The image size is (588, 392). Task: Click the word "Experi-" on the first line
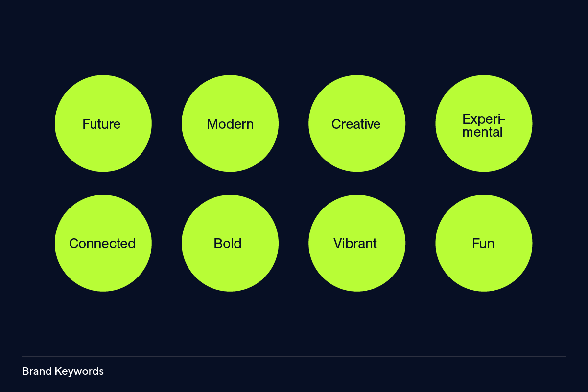pos(483,119)
